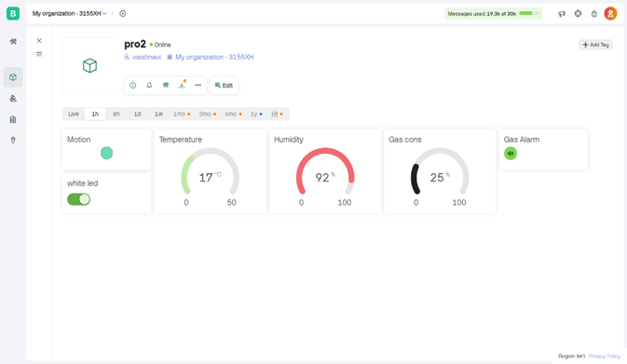Click the pro2 device image thumbnail
Viewport: 627px width, 364px height.
coord(90,65)
